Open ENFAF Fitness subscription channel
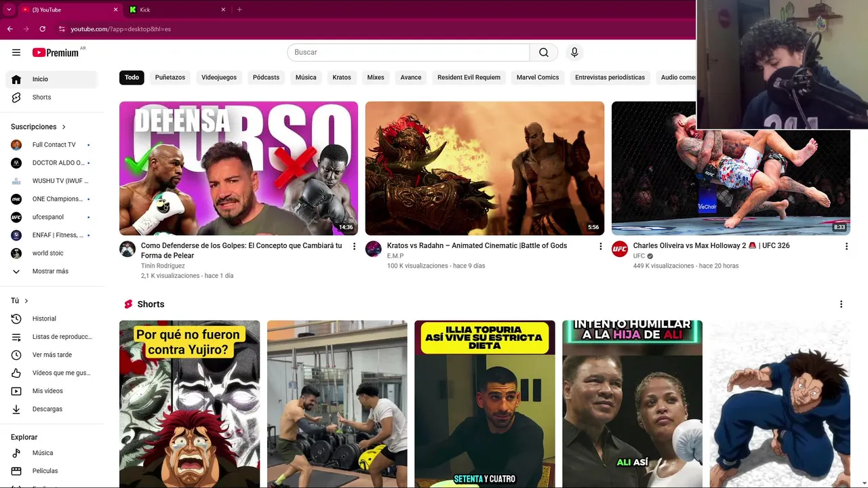Screen dimensions: 868x488 click(52, 235)
